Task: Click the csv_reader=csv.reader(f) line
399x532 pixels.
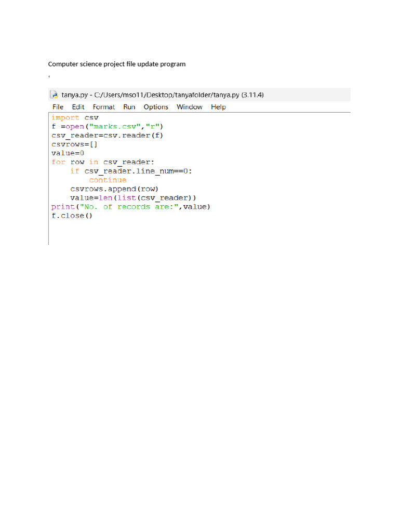Action: (x=107, y=136)
